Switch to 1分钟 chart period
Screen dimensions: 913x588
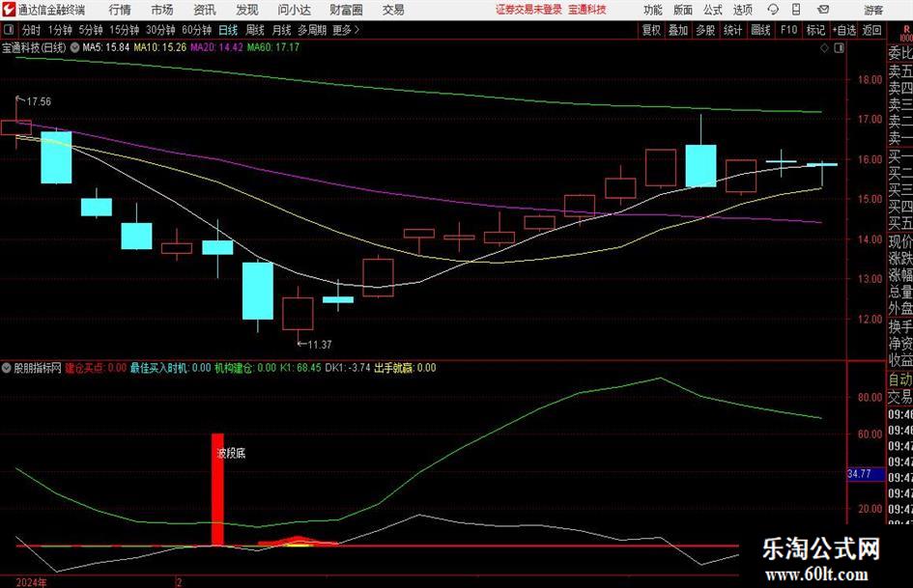click(59, 30)
